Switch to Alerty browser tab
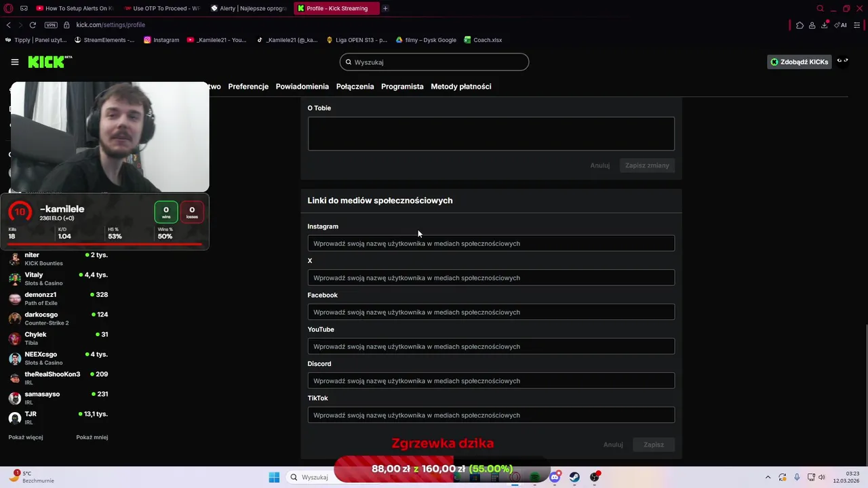Image resolution: width=868 pixels, height=488 pixels. (x=248, y=8)
